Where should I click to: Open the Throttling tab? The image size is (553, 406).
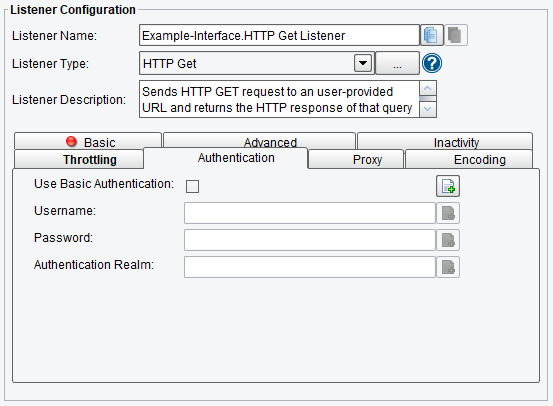[x=79, y=159]
